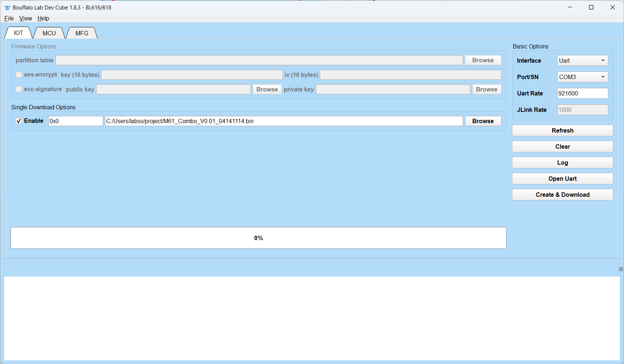Open the Port/SN dropdown showing COM3
This screenshot has height=364, width=624.
coord(582,77)
